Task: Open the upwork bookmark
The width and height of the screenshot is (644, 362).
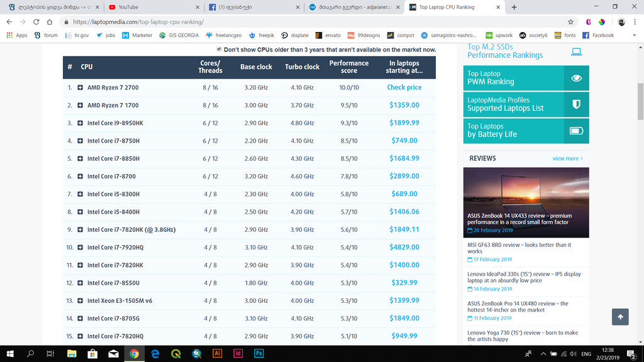Action: [x=499, y=35]
